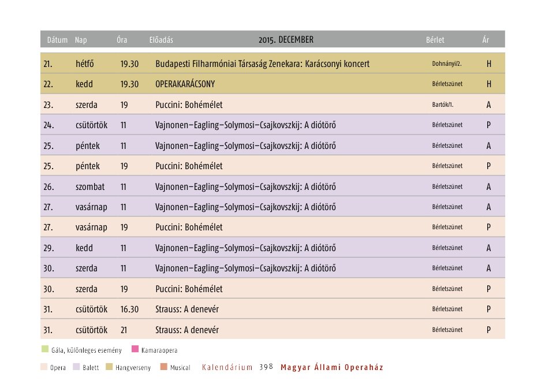Click the Musical legend color swatch

pyautogui.click(x=164, y=367)
